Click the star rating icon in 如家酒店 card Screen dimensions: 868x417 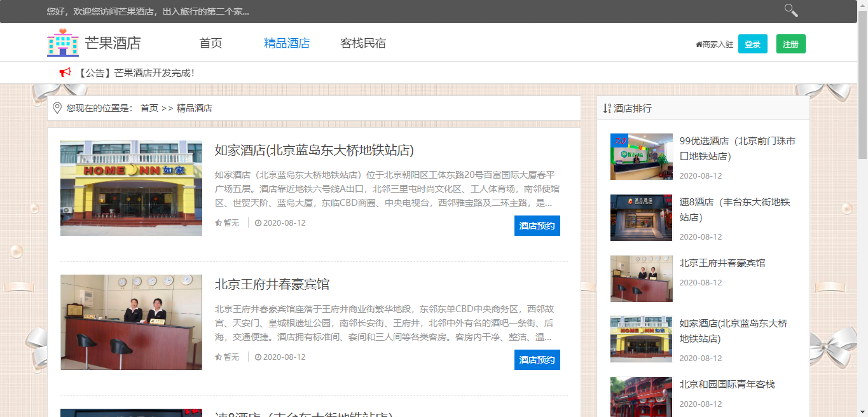point(218,223)
